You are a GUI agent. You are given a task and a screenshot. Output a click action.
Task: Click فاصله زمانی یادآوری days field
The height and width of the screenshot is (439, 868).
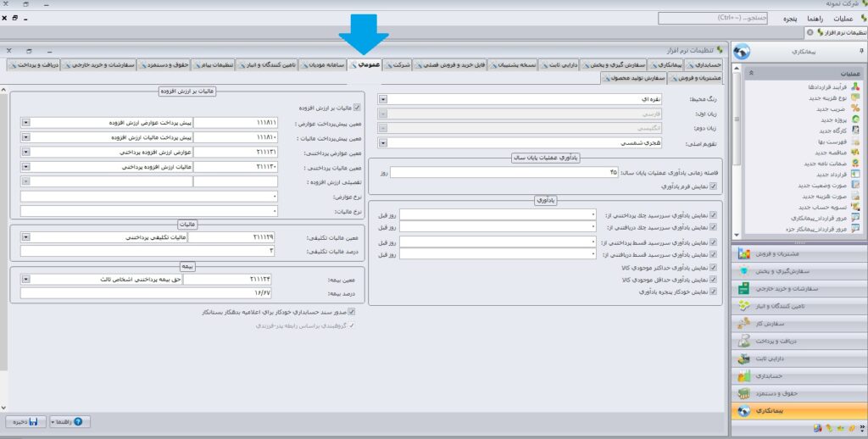click(x=504, y=173)
